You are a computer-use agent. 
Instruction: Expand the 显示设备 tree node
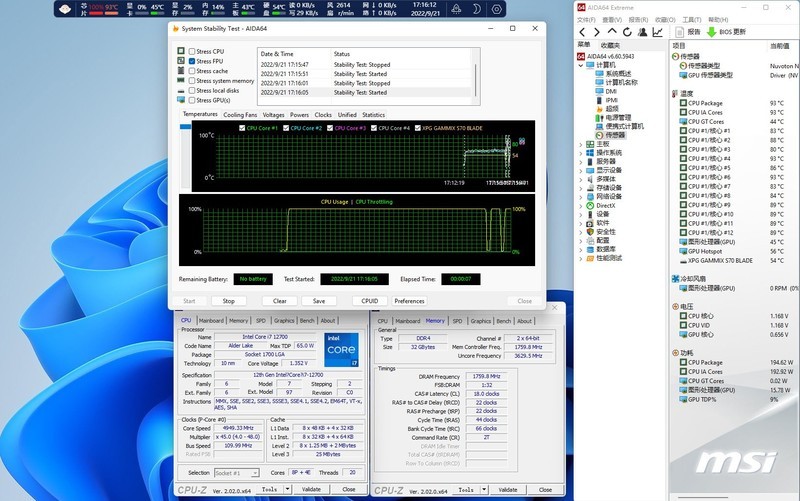click(x=581, y=171)
